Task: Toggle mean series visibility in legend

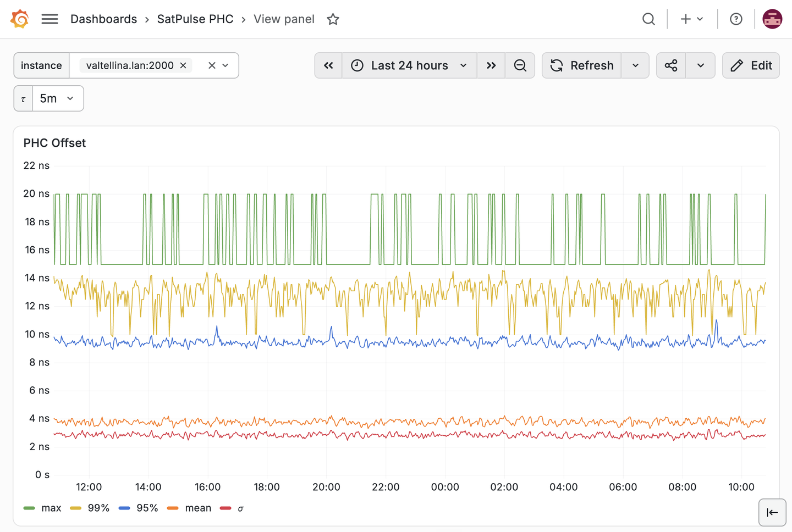Action: tap(189, 508)
